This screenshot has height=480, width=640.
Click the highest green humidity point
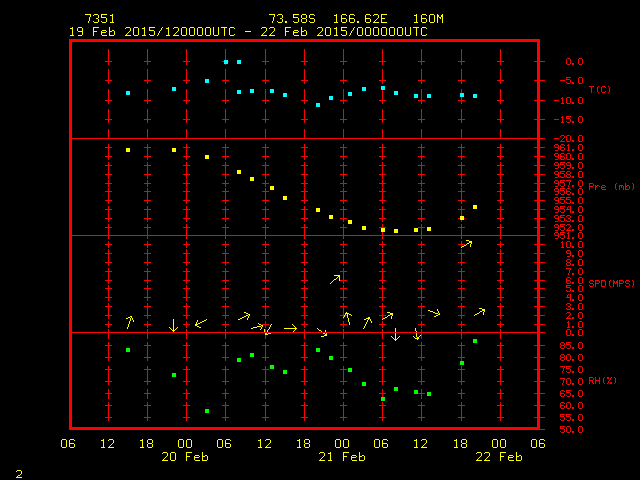(475, 341)
